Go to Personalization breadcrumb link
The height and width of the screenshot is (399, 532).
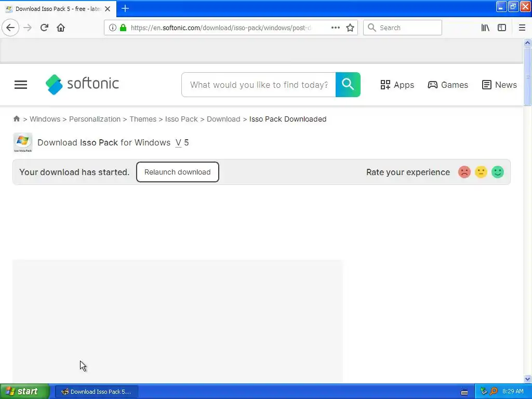point(95,119)
